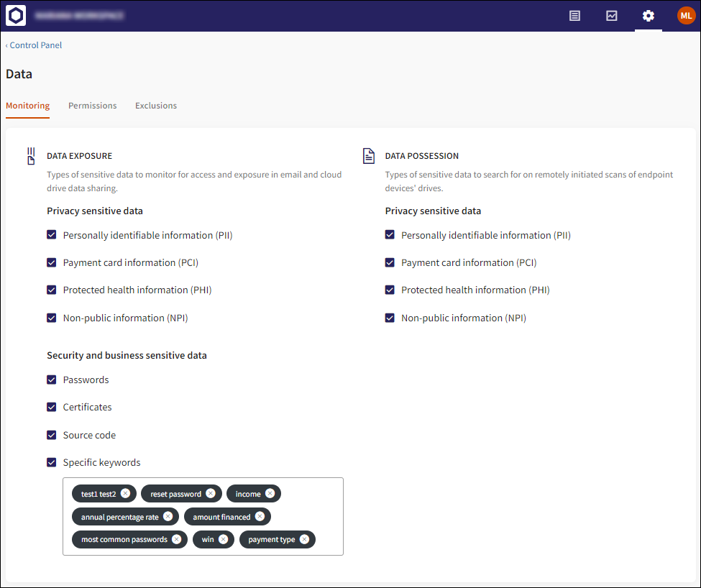The height and width of the screenshot is (588, 701).
Task: Open the list view icon in header
Action: coord(574,16)
